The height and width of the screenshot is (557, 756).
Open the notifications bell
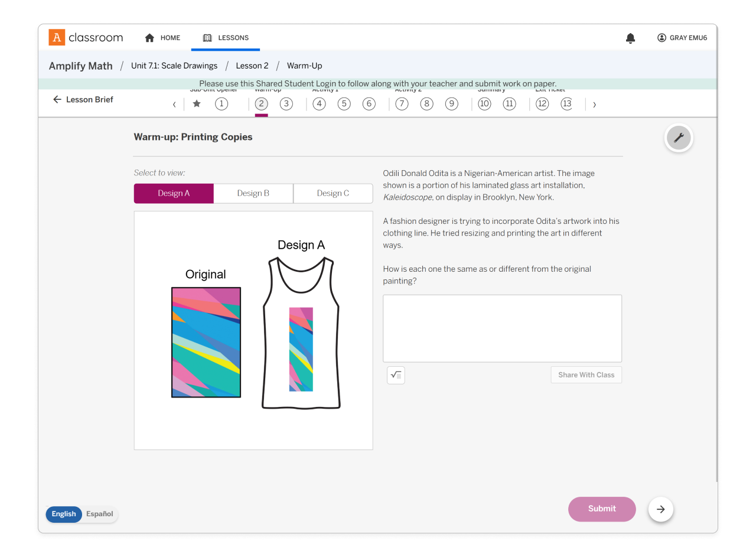click(x=630, y=38)
